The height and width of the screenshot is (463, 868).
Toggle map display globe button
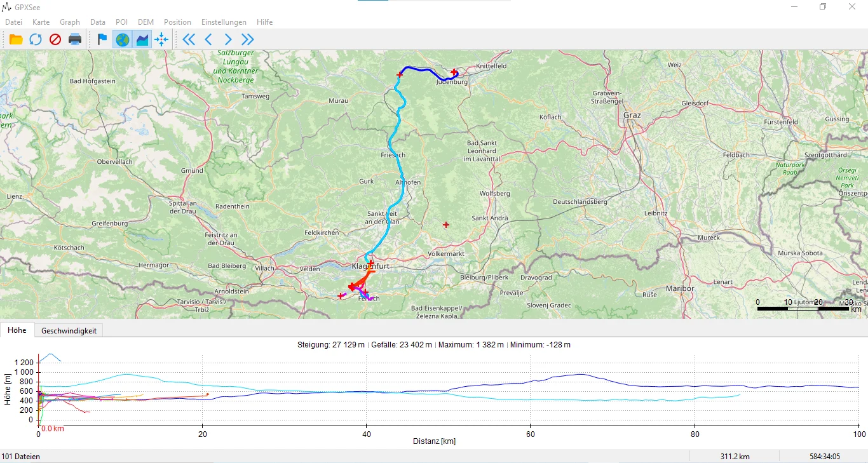point(122,39)
